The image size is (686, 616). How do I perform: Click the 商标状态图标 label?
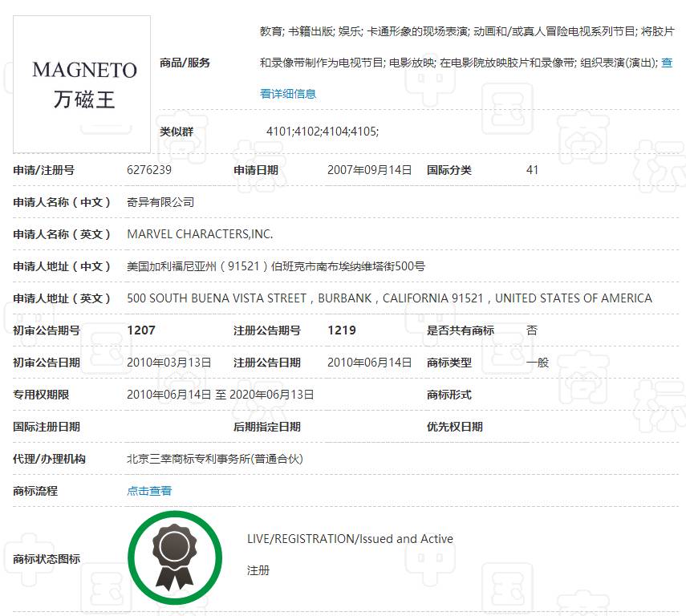[47, 559]
